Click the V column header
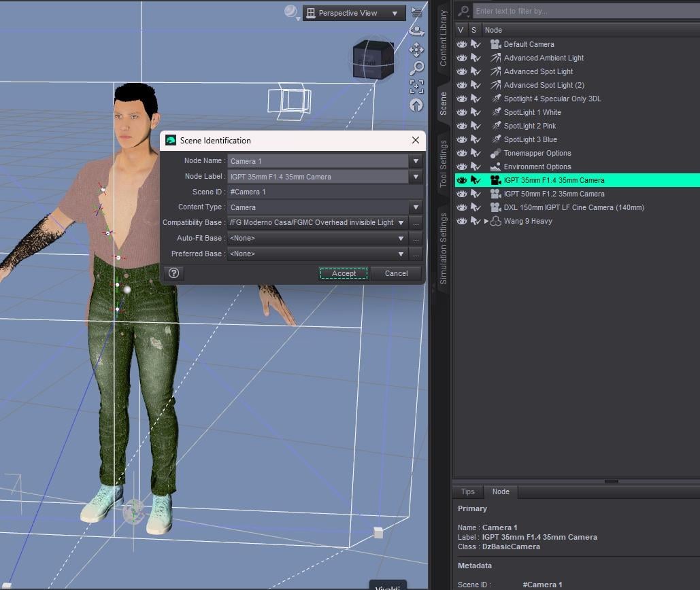Screen dimensions: 700x590 point(461,30)
